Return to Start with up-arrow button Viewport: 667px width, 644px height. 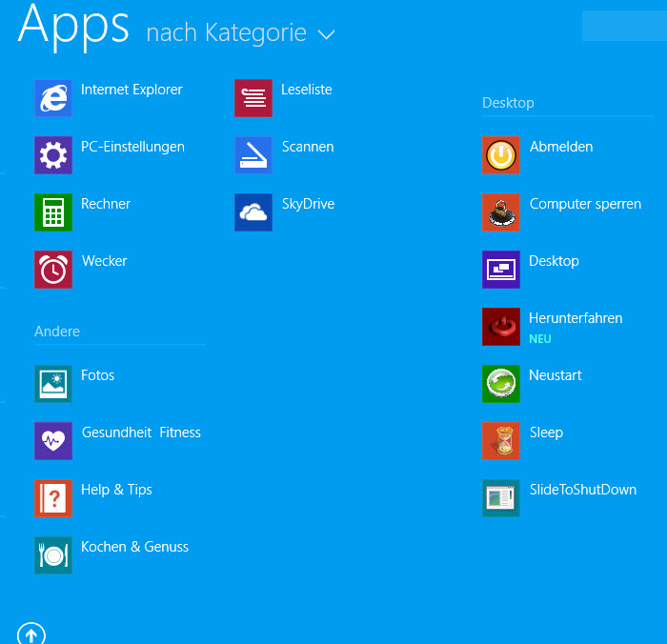[x=31, y=634]
